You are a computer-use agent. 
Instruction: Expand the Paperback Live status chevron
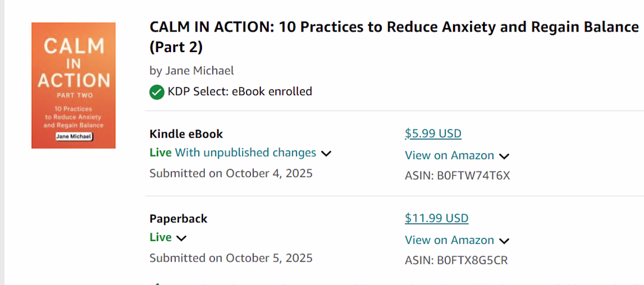click(181, 239)
